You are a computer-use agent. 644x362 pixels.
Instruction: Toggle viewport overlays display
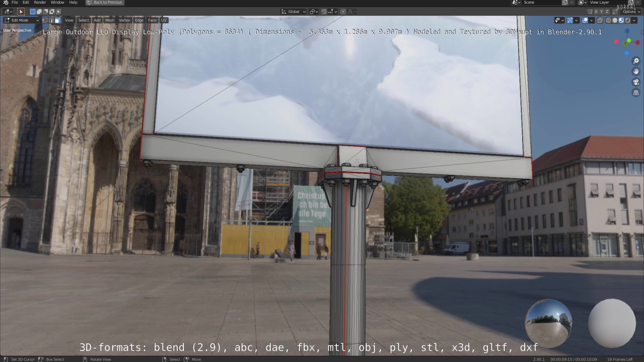585,20
